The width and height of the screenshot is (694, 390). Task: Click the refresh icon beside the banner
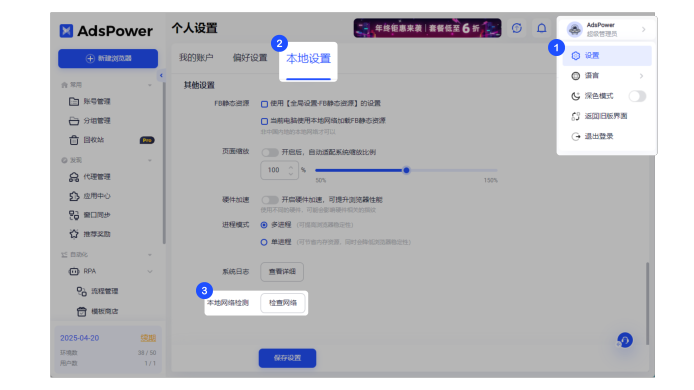(517, 28)
